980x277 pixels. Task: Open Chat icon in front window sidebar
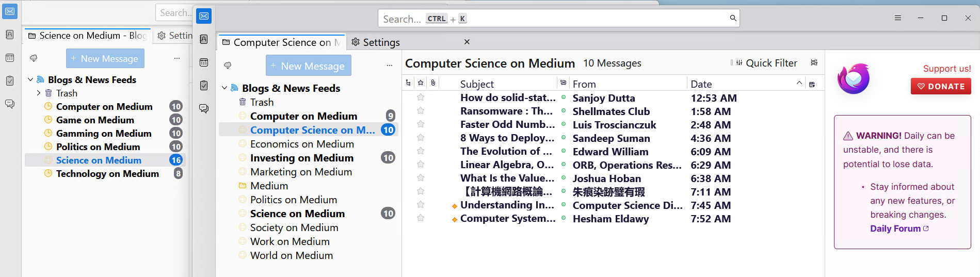204,108
